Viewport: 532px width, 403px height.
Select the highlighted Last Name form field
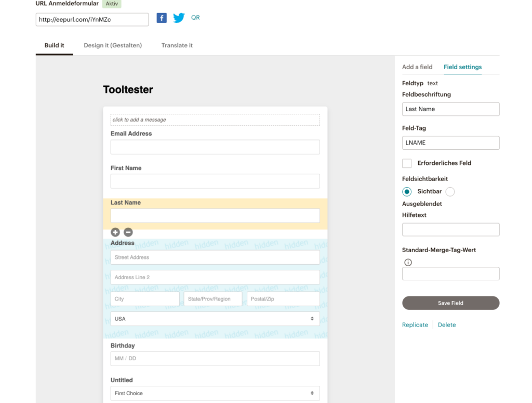215,216
